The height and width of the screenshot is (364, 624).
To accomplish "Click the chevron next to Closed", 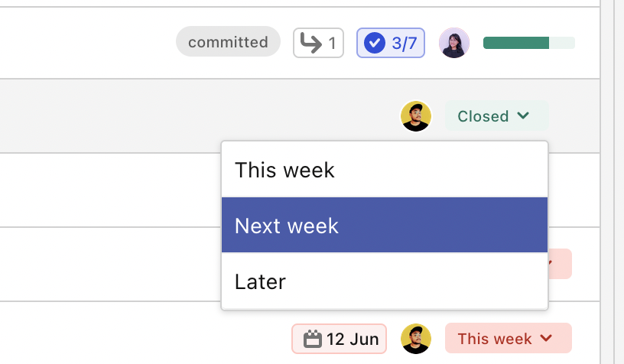I will (x=523, y=115).
